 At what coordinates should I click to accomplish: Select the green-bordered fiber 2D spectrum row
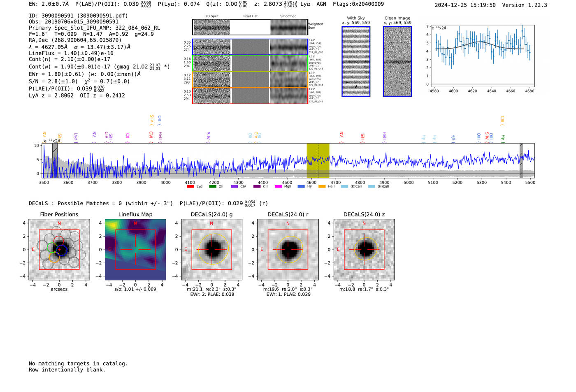[250, 63]
